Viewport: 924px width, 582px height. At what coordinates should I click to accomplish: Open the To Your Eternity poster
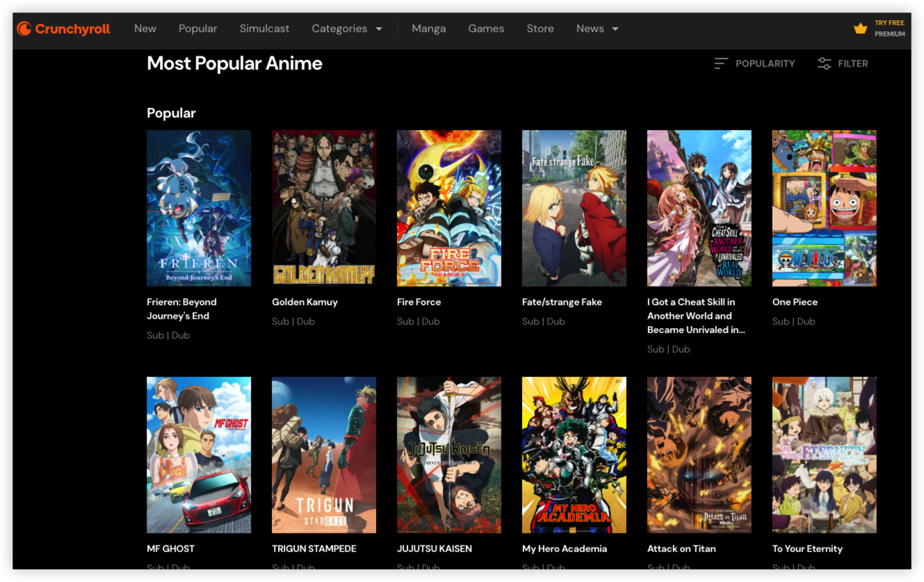[x=825, y=455]
